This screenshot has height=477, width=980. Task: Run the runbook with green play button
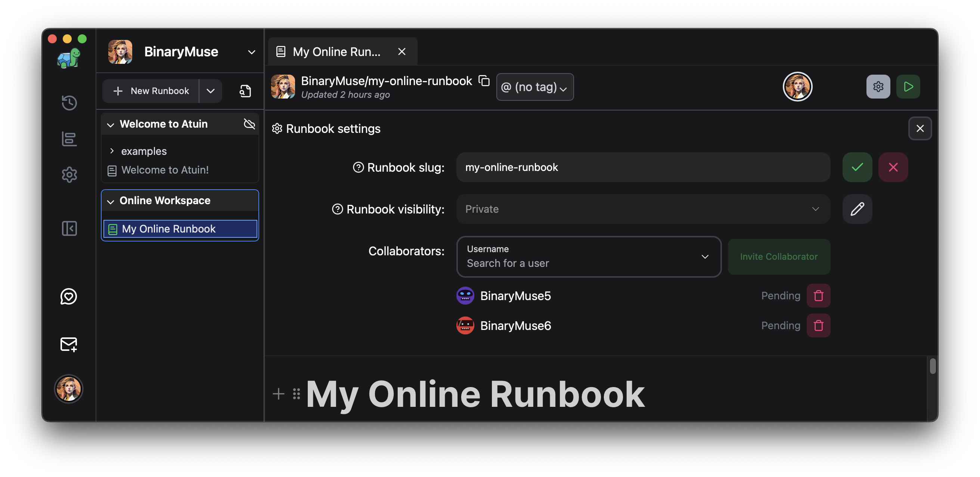908,87
